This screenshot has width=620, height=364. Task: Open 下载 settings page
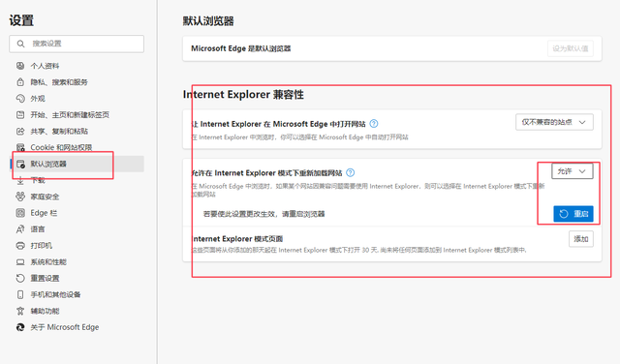(x=77, y=180)
